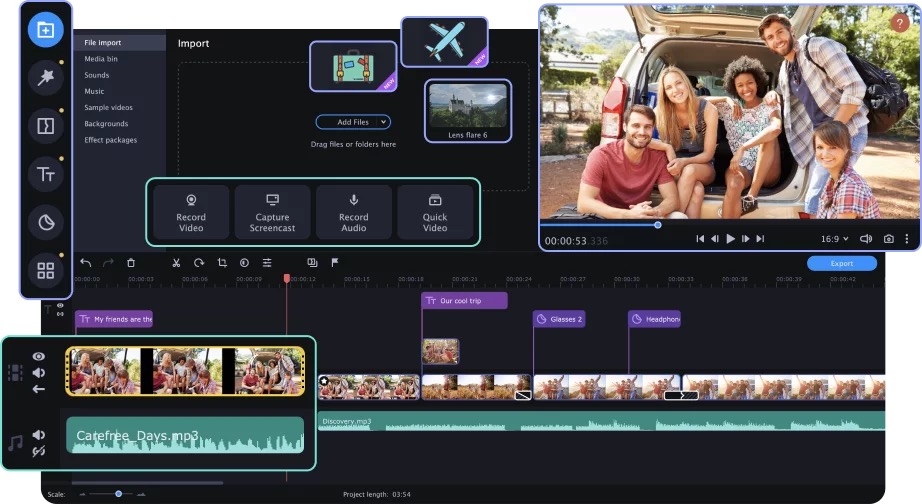Open Color adjustments icon in toolbar
This screenshot has width=922, height=504.
pyautogui.click(x=244, y=263)
